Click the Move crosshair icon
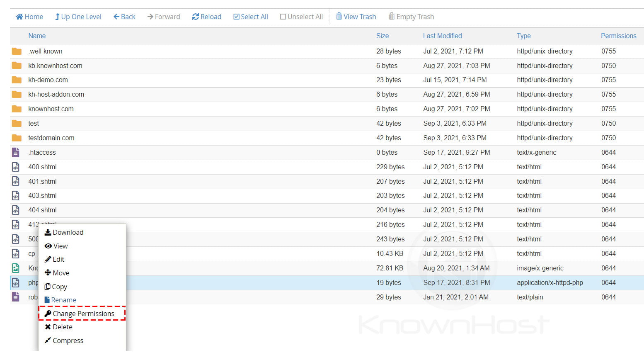The image size is (644, 360). pos(48,273)
